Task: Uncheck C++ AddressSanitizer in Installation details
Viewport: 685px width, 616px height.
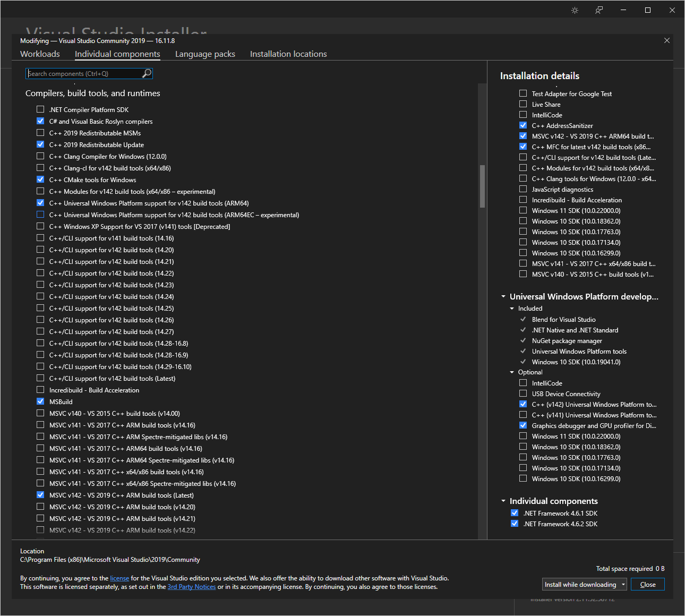Action: [x=523, y=125]
